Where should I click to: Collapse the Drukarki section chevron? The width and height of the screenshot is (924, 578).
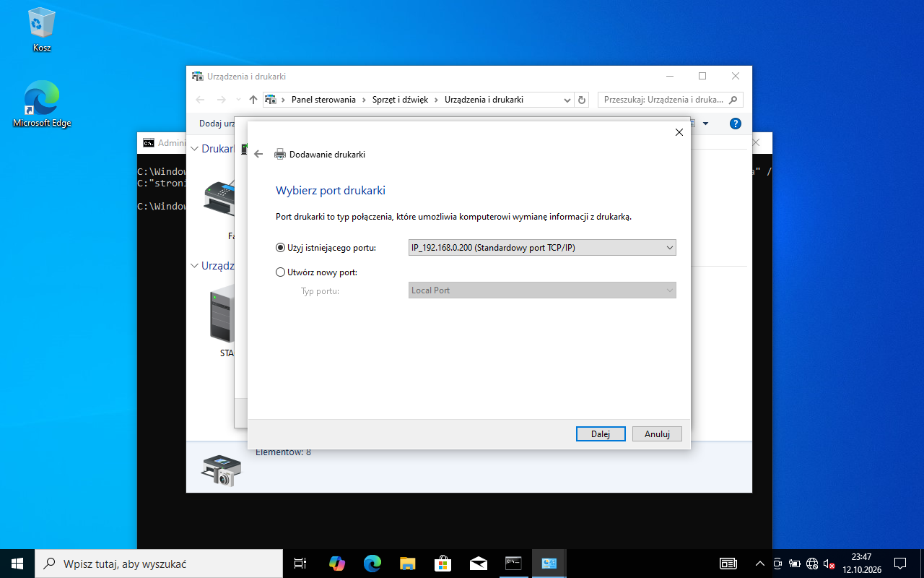point(194,149)
